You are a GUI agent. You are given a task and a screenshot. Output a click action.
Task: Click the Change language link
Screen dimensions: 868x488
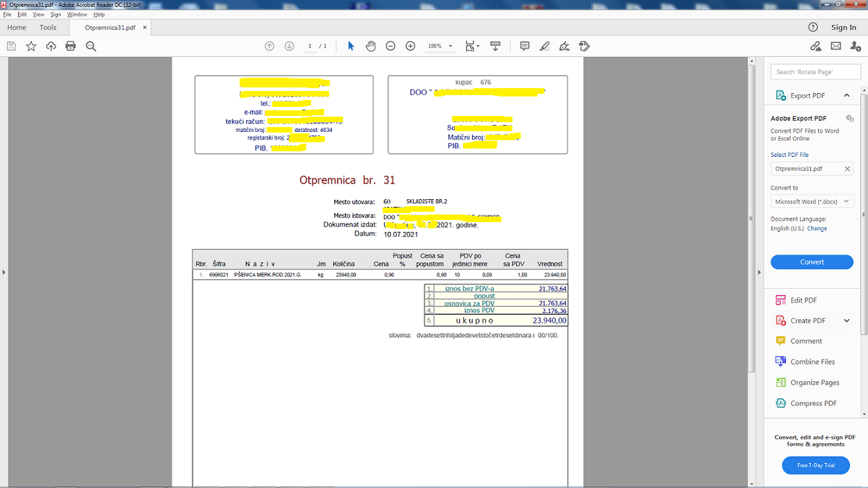click(817, 228)
